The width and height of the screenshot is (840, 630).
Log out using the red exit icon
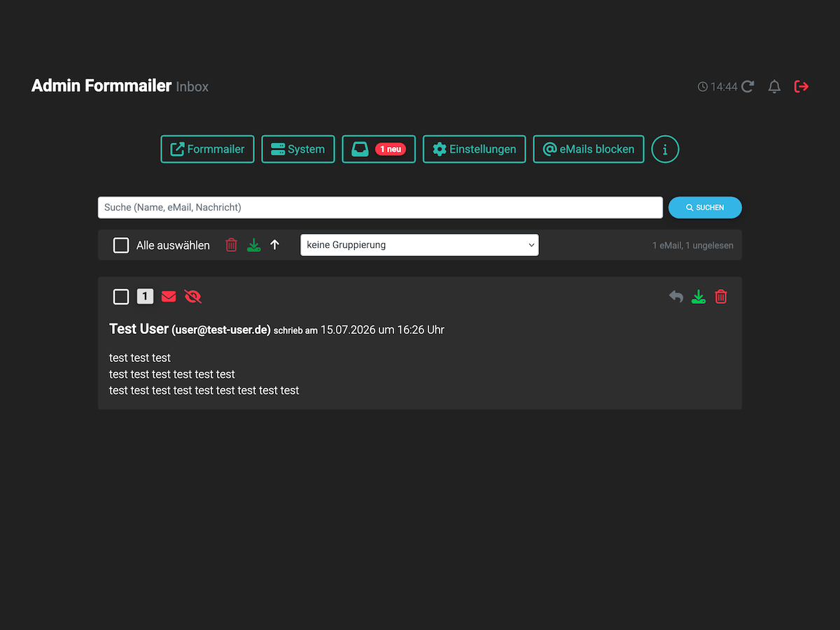coord(801,87)
